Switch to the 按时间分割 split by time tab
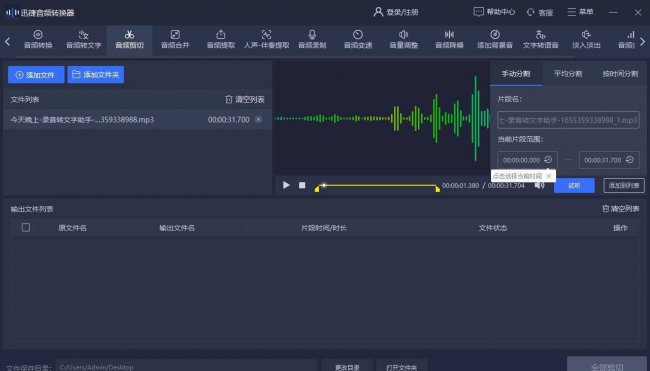Viewport: 650px width, 371px height. [620, 74]
